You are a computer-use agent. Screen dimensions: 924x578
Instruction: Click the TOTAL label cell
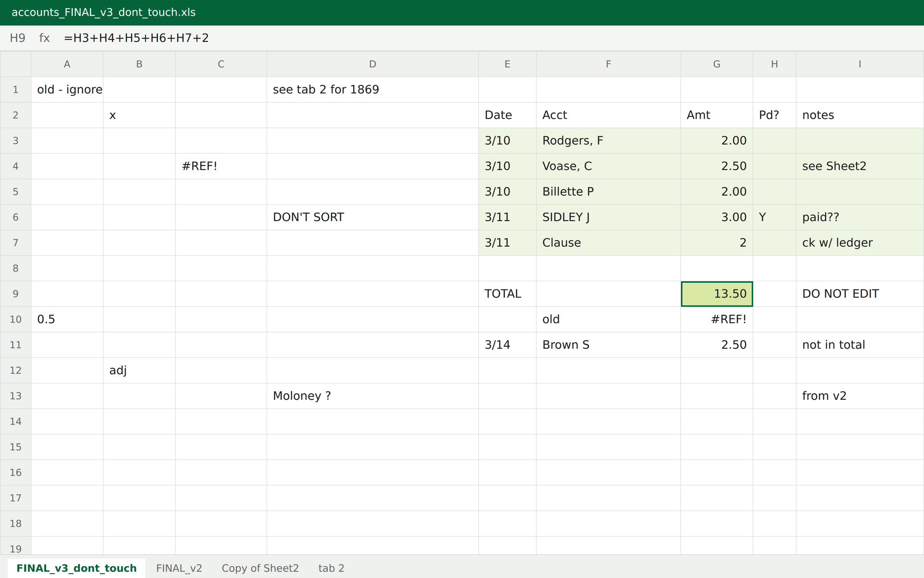point(507,294)
